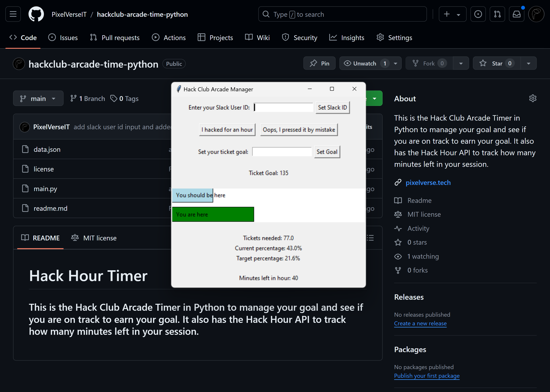Go to the Projects tab
This screenshot has height=392, width=550.
(x=215, y=38)
